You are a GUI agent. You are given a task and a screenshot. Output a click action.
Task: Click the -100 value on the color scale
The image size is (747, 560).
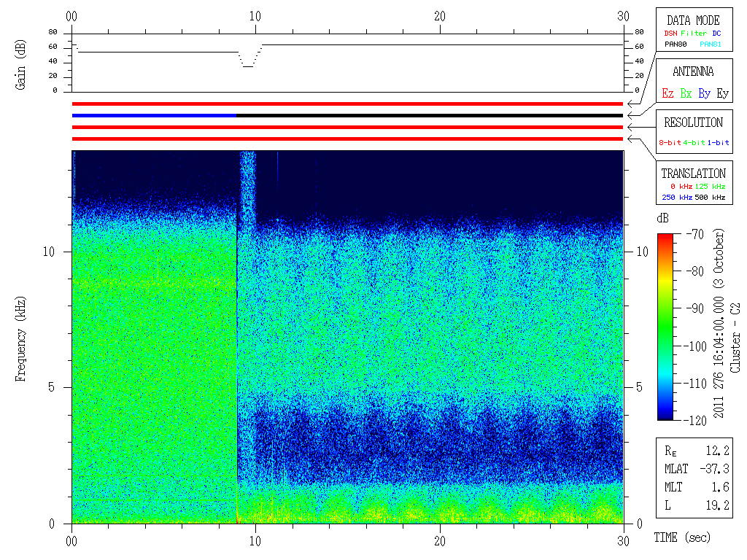click(697, 346)
